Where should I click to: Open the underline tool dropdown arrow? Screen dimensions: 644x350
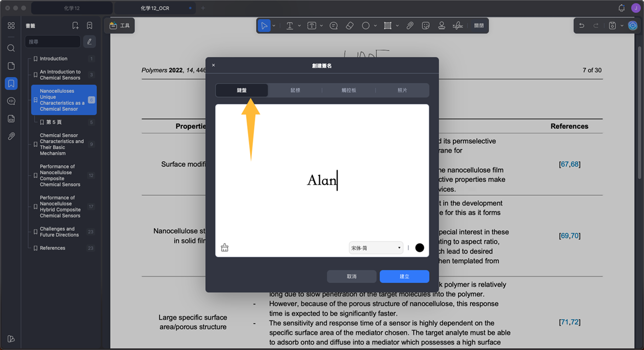[299, 26]
